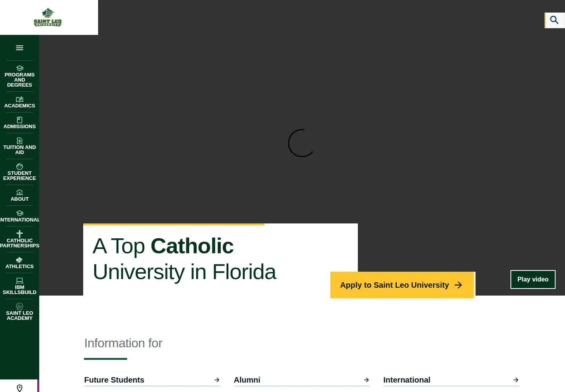Click the cross icon above Catholic Partnerships
The height and width of the screenshot is (392, 565).
pos(20,234)
